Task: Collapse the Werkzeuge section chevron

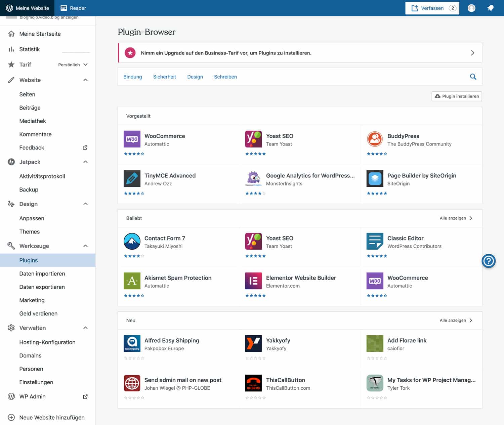Action: tap(85, 246)
